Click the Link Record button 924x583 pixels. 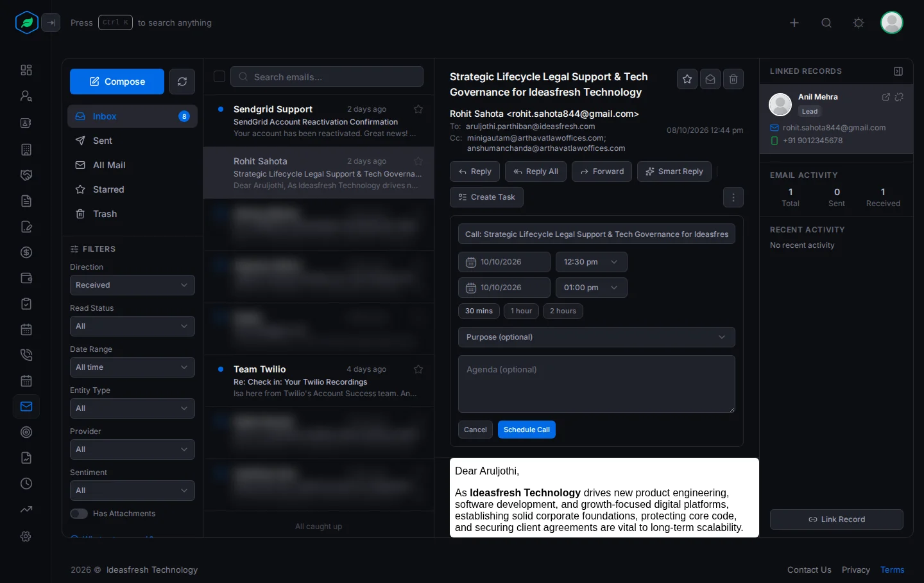837,519
